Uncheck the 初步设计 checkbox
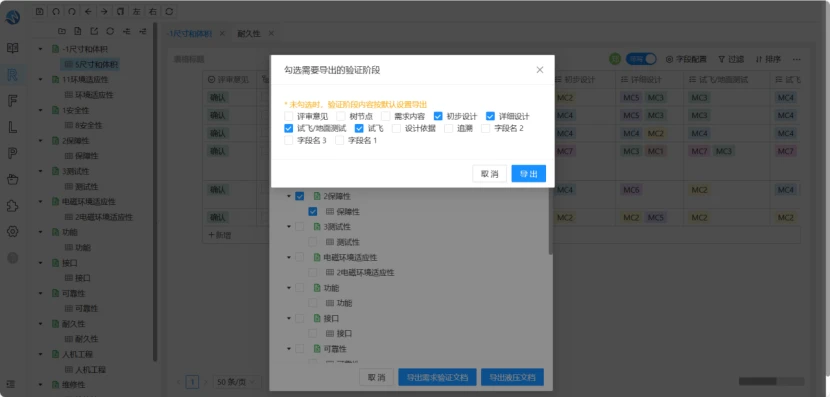The height and width of the screenshot is (397, 830). coord(438,116)
